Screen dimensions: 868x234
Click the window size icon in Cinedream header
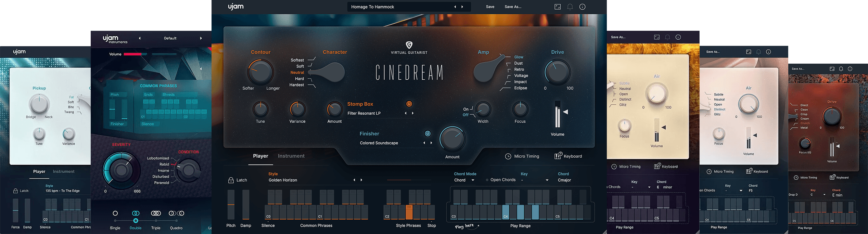[x=558, y=7]
